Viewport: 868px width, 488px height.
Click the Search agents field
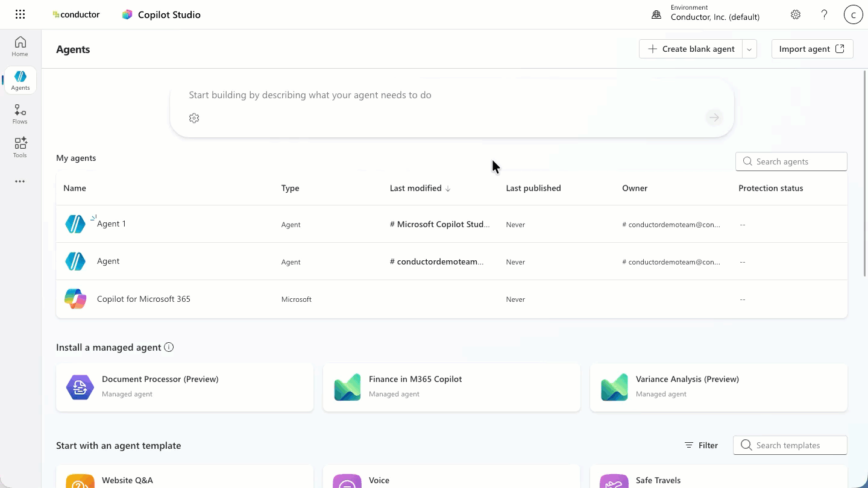pos(791,161)
